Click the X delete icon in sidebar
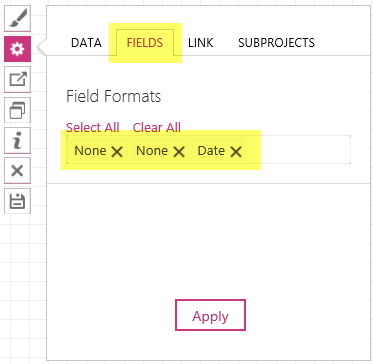374x364 pixels. pos(17,171)
